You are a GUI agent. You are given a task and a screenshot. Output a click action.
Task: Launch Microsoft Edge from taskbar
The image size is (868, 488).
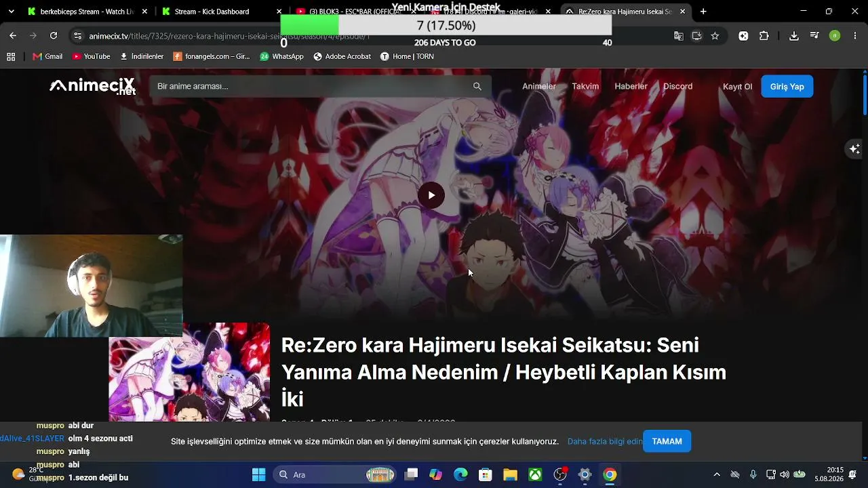coord(460,474)
